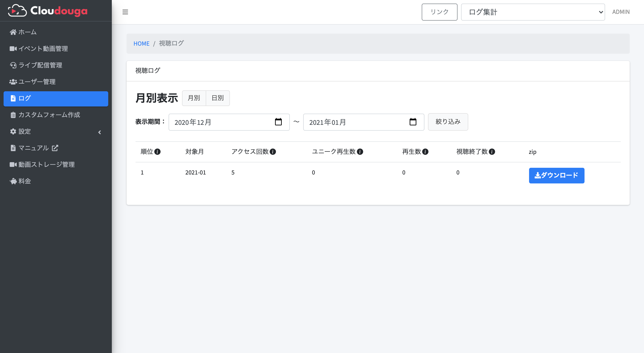Expand the 設定 sidebar submenu
Viewport: 644px width, 353px height.
[x=55, y=132]
